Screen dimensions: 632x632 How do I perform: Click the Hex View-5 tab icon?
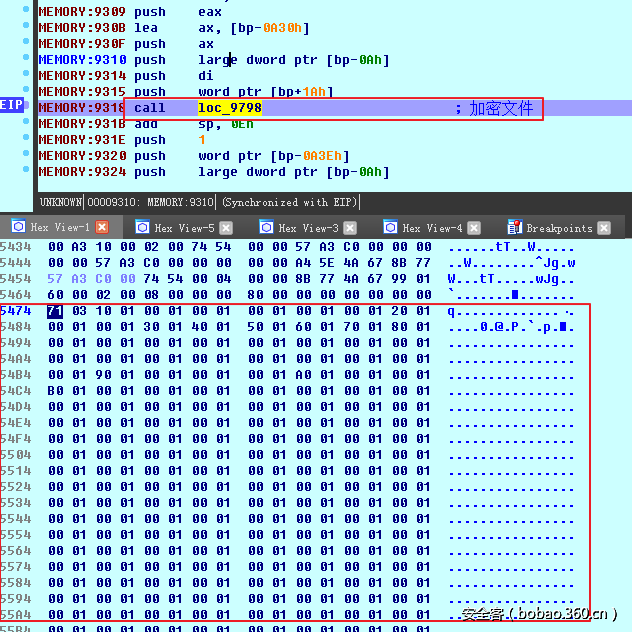142,228
